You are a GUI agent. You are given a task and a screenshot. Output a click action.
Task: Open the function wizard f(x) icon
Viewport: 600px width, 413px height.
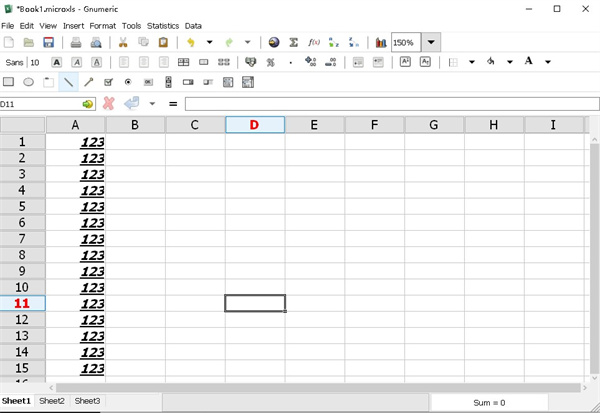tap(313, 43)
